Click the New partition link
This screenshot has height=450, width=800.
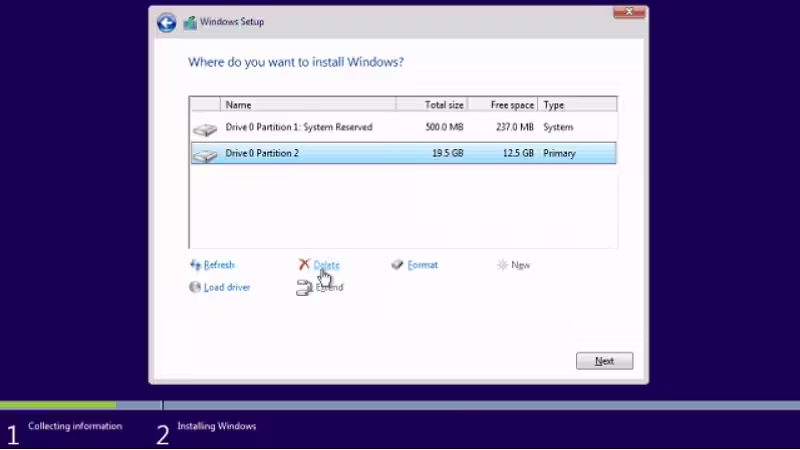[x=520, y=265]
